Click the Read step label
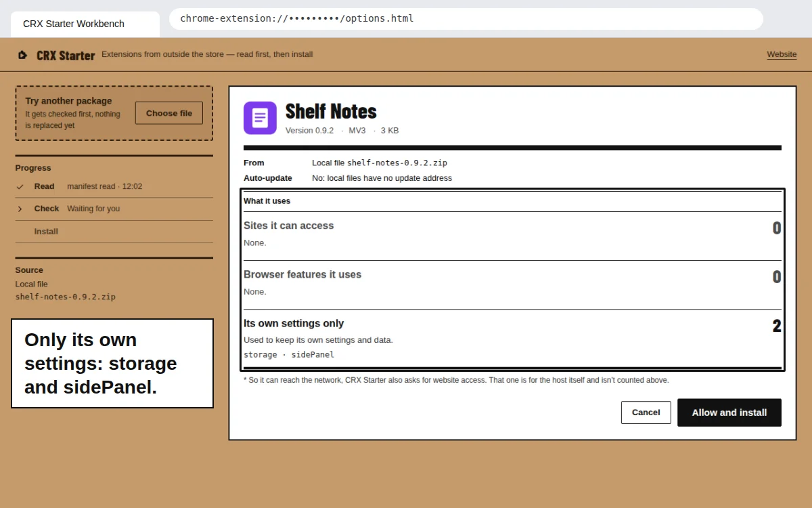The height and width of the screenshot is (508, 812). click(x=44, y=186)
